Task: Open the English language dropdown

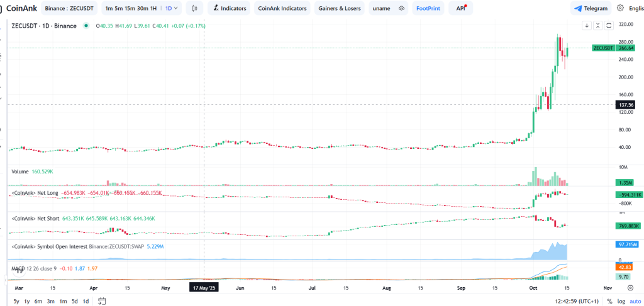Action: (636, 8)
